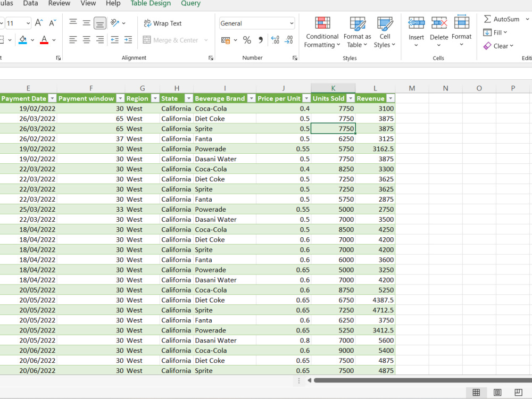
Task: Open font size dropdown
Action: coord(28,23)
